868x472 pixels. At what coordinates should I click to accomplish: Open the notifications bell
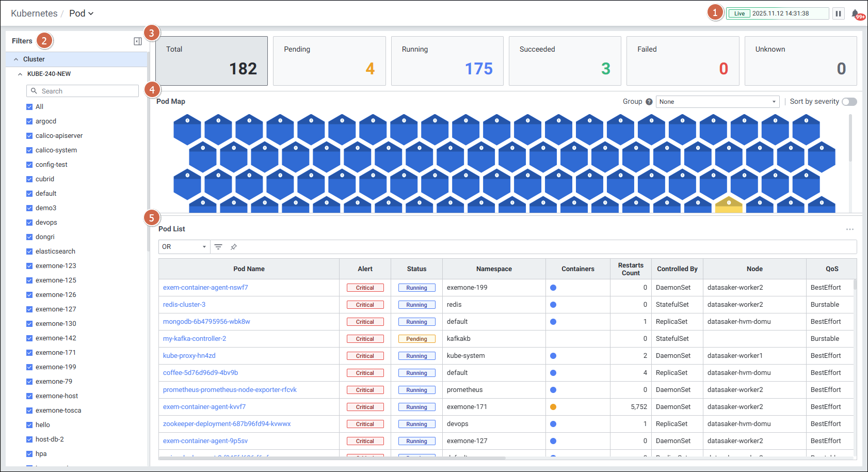[855, 14]
